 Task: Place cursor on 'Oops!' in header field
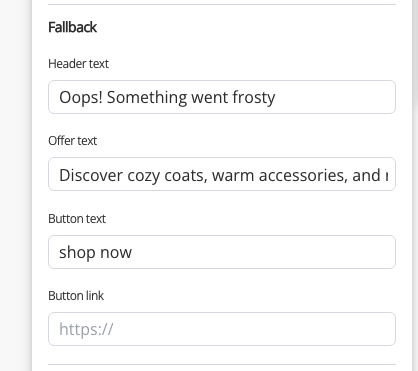coord(81,98)
